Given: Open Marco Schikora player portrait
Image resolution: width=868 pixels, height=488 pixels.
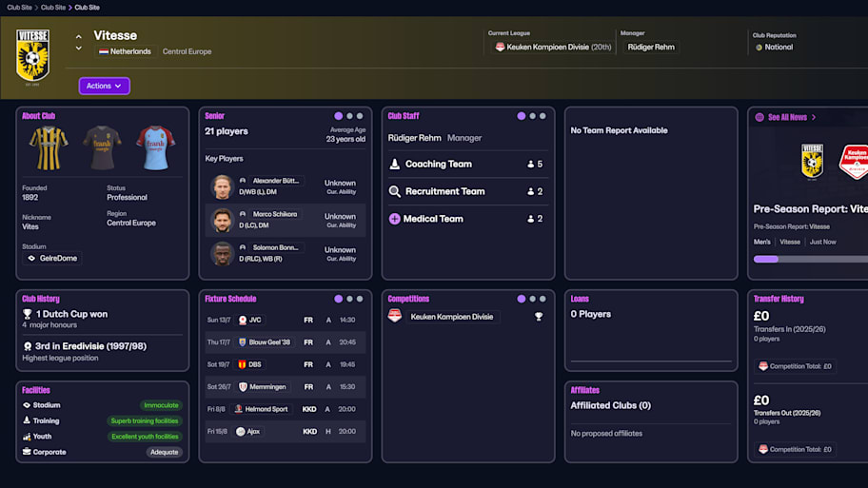Looking at the screenshot, I should pos(222,220).
